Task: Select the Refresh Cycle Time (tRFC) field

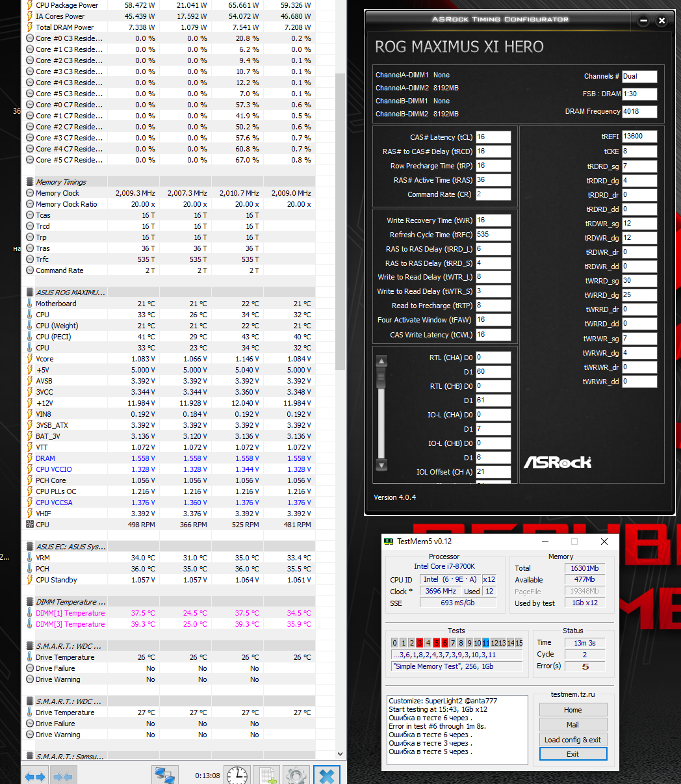Action: [x=493, y=235]
